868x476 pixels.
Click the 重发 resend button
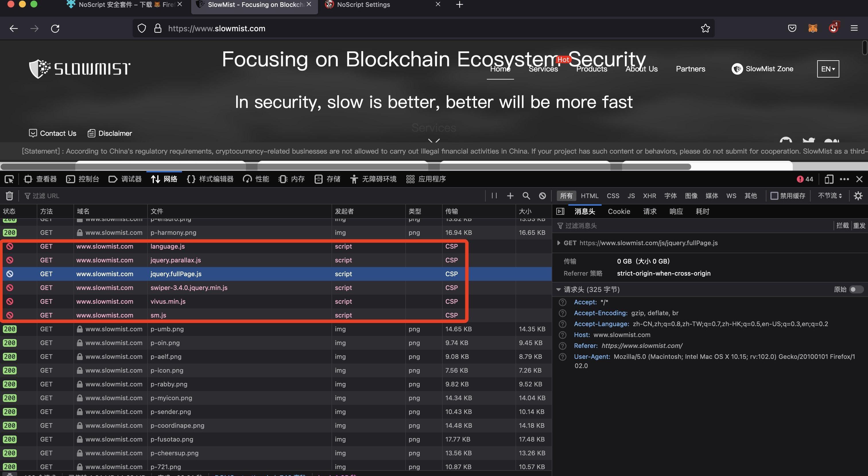click(859, 226)
